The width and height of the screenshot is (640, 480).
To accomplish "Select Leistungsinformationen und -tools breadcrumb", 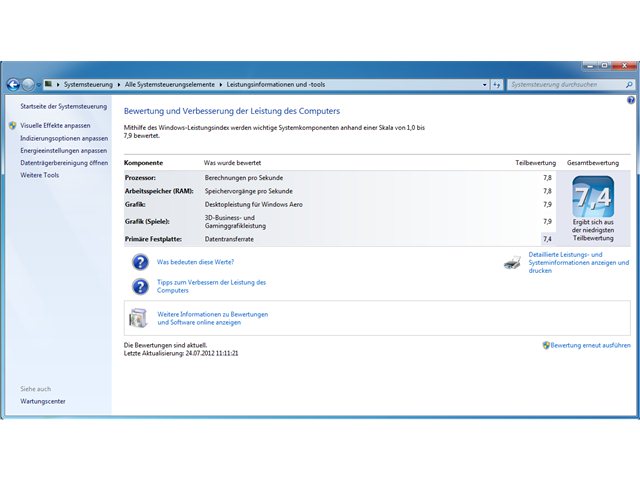I will pyautogui.click(x=276, y=84).
